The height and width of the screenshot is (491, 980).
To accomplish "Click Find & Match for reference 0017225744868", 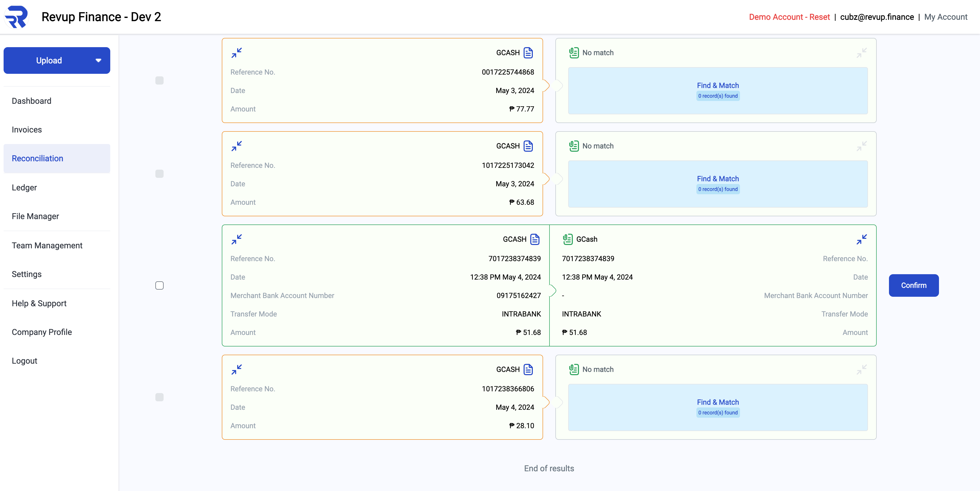I will pyautogui.click(x=717, y=90).
